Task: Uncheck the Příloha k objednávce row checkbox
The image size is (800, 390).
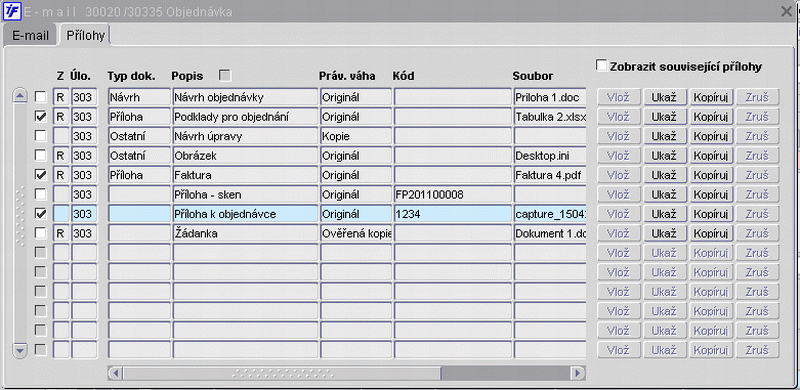Action: pyautogui.click(x=40, y=213)
